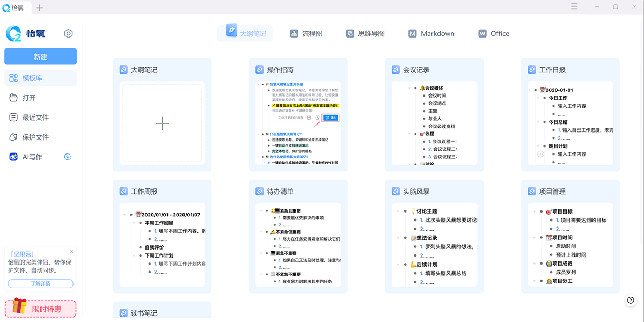Open the hamburger menu in title bar
The image size is (644, 322).
click(574, 7)
